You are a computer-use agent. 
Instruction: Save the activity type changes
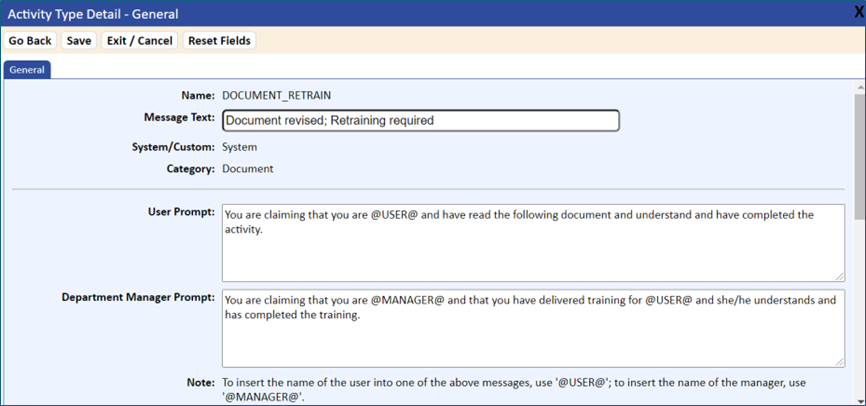[x=79, y=41]
